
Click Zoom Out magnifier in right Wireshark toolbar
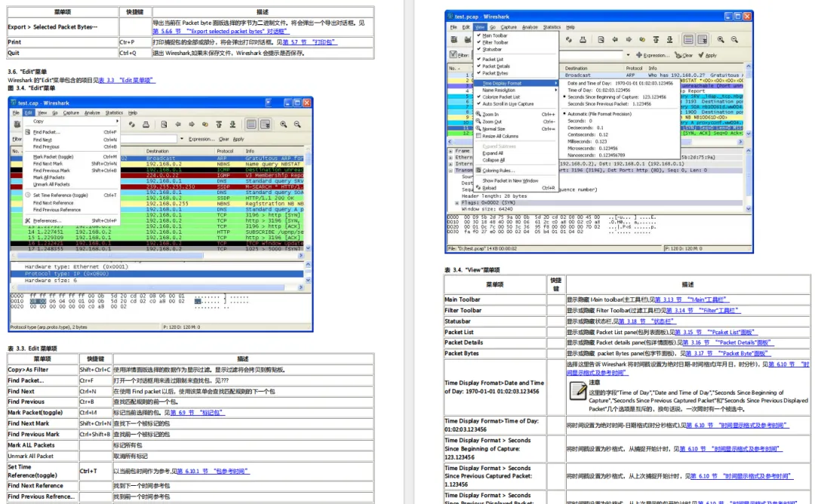tap(734, 40)
